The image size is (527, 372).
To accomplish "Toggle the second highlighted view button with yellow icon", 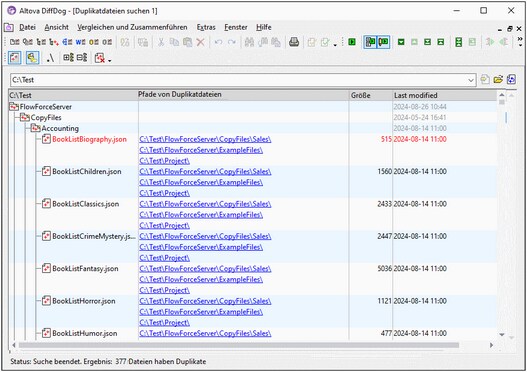I will pyautogui.click(x=32, y=58).
